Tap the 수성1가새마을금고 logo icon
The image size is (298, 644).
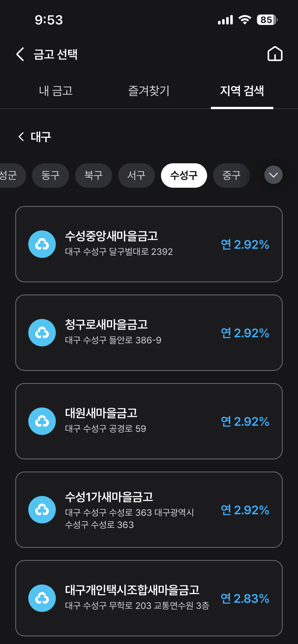tap(42, 510)
